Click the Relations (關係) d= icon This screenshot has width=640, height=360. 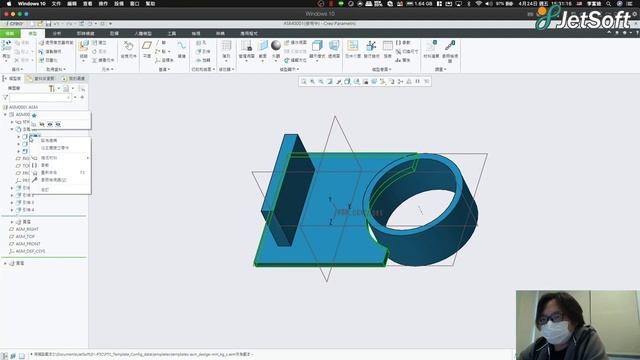(403, 60)
